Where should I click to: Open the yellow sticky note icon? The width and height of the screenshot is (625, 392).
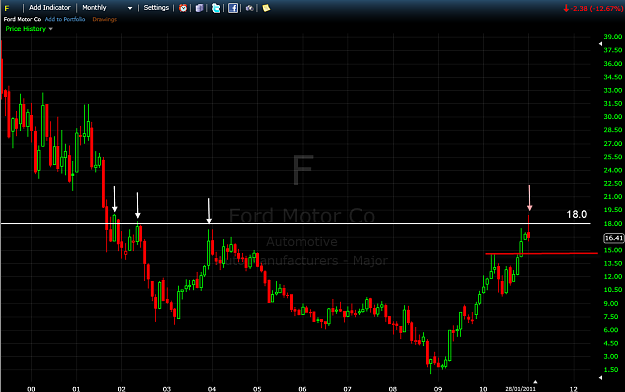266,8
